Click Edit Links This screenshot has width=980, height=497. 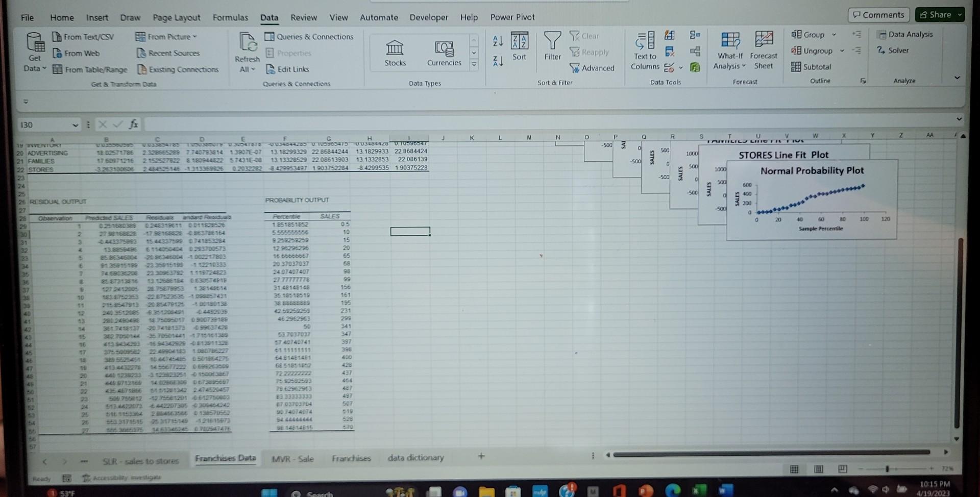(287, 69)
